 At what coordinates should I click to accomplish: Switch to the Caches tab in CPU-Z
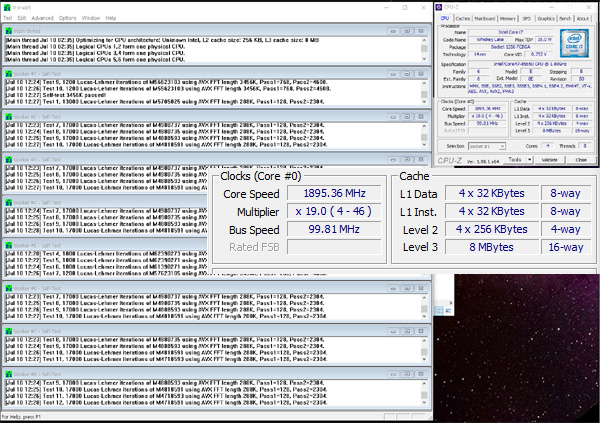pos(463,18)
